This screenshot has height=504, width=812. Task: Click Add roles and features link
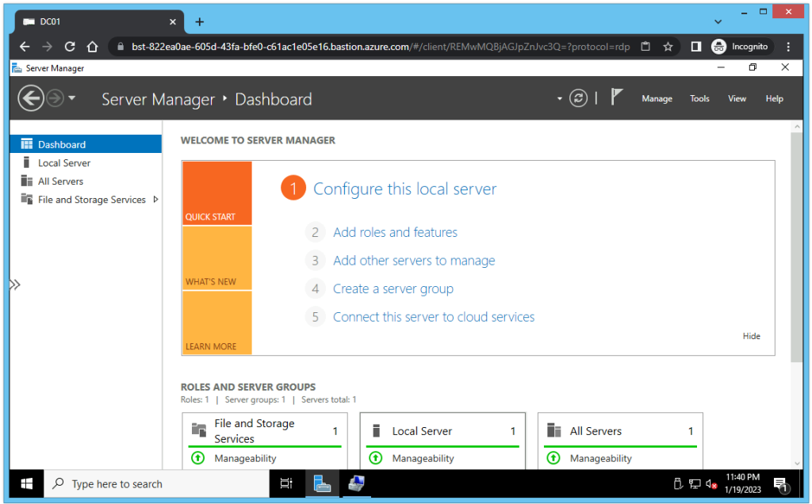395,232
